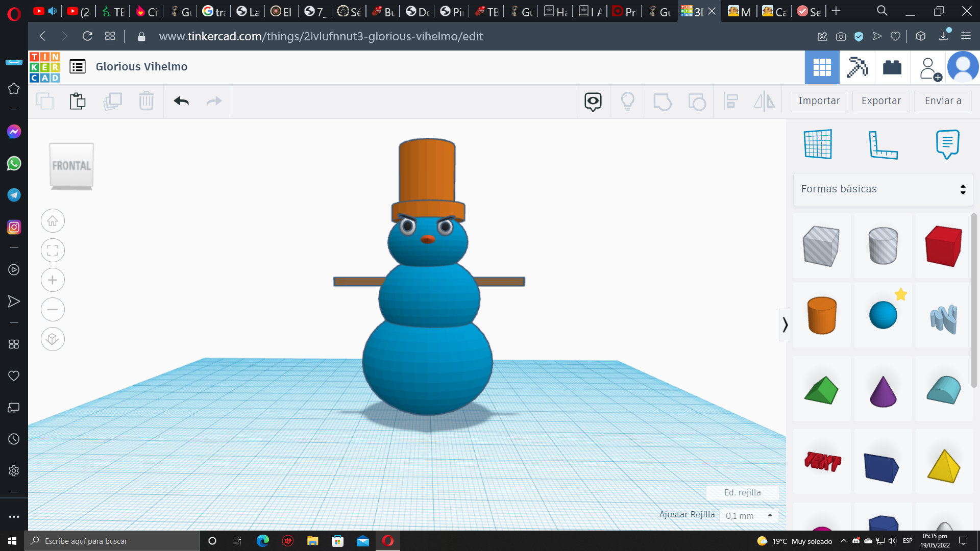Open the Notes tool

tap(947, 144)
